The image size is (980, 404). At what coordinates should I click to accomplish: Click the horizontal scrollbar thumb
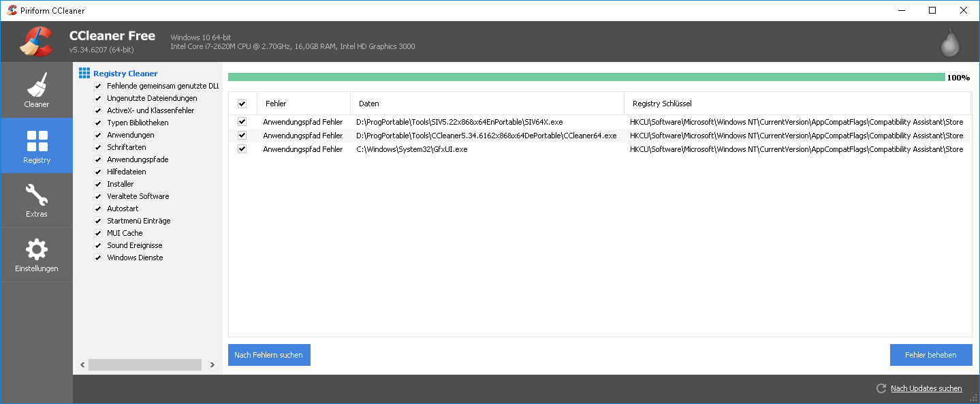(x=145, y=365)
